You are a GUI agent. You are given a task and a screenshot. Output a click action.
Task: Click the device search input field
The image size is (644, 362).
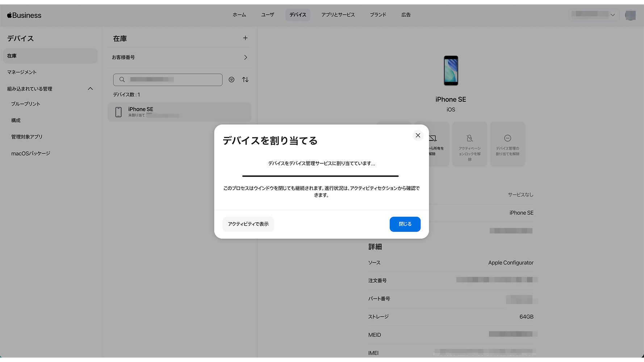tap(168, 80)
